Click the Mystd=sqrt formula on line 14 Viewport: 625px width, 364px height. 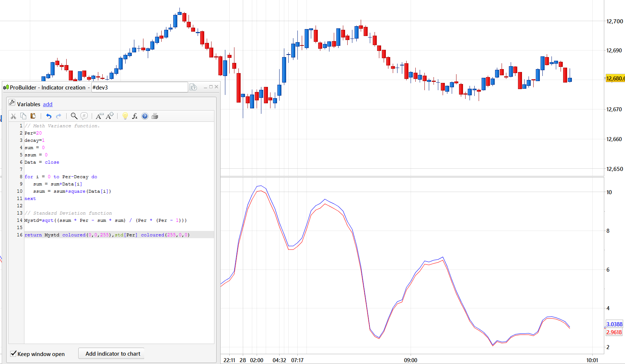click(106, 220)
